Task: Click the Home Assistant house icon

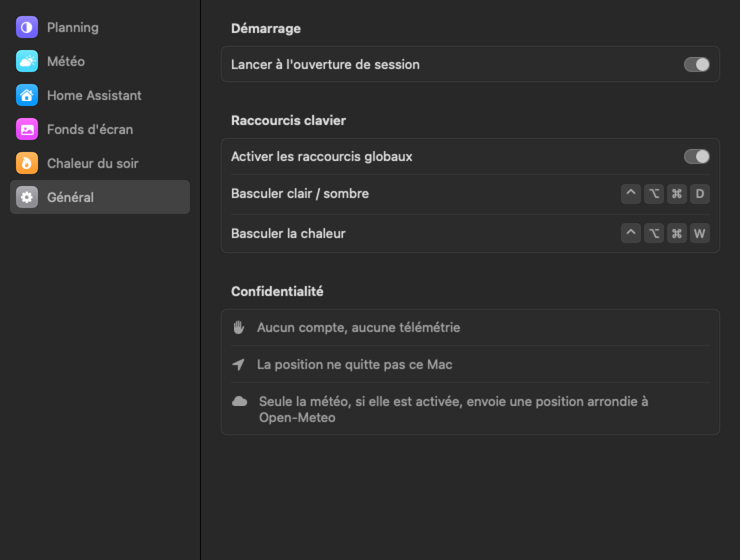Action: 27,95
